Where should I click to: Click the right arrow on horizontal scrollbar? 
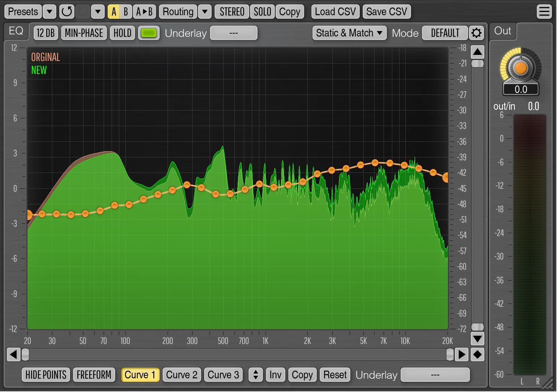point(462,354)
